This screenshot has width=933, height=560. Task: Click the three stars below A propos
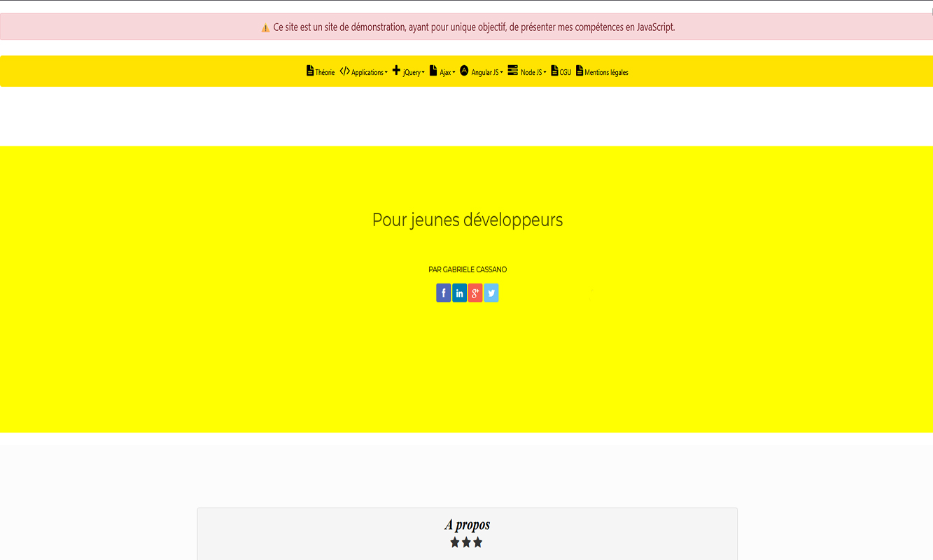(466, 542)
